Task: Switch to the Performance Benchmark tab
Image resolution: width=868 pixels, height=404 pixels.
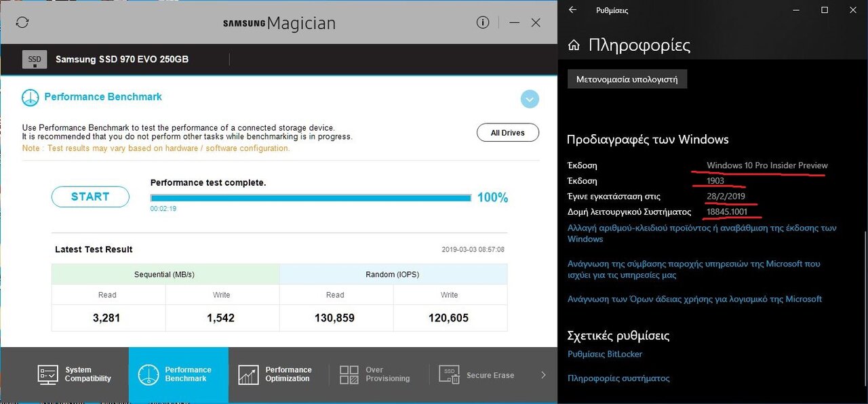Action: pyautogui.click(x=178, y=375)
